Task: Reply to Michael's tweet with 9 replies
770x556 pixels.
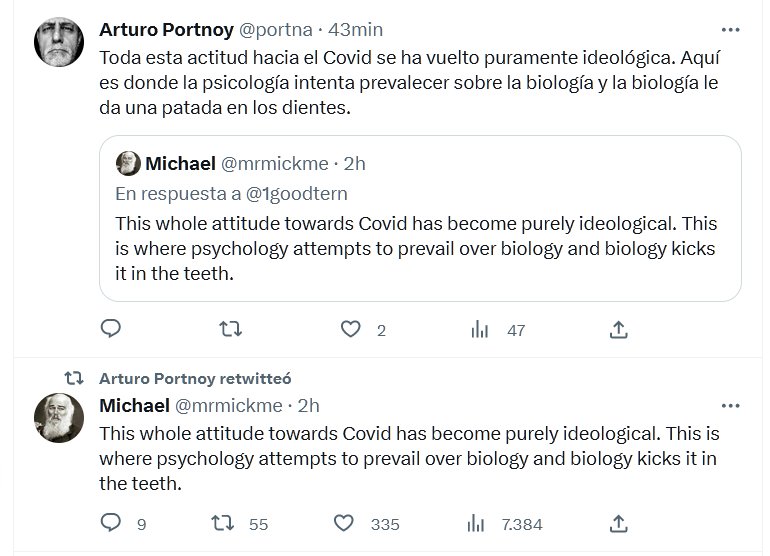Action: pos(112,523)
